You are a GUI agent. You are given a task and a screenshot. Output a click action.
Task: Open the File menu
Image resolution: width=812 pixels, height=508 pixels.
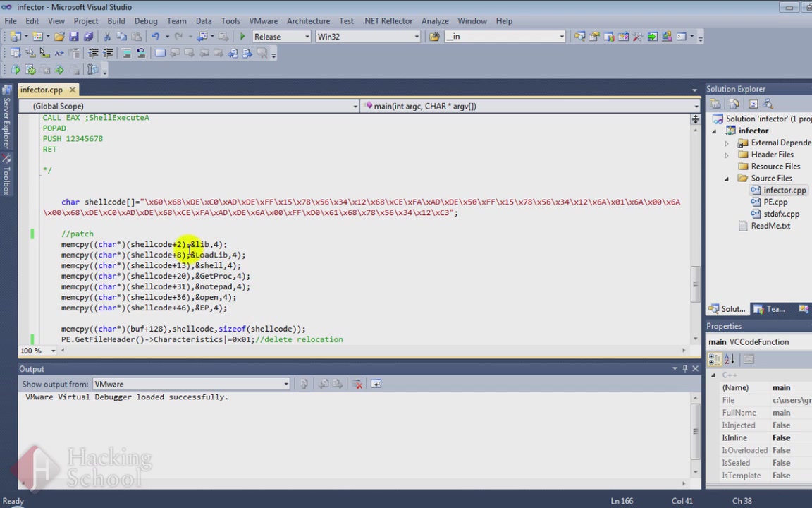(x=11, y=21)
